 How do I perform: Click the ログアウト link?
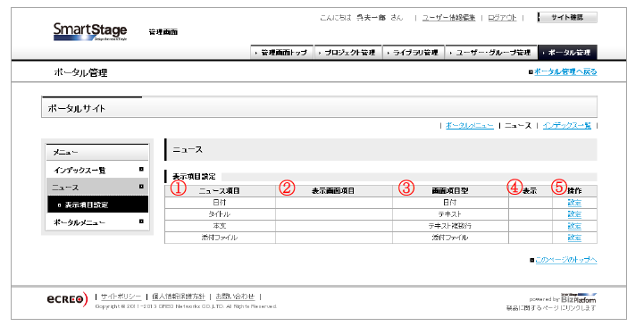(502, 18)
